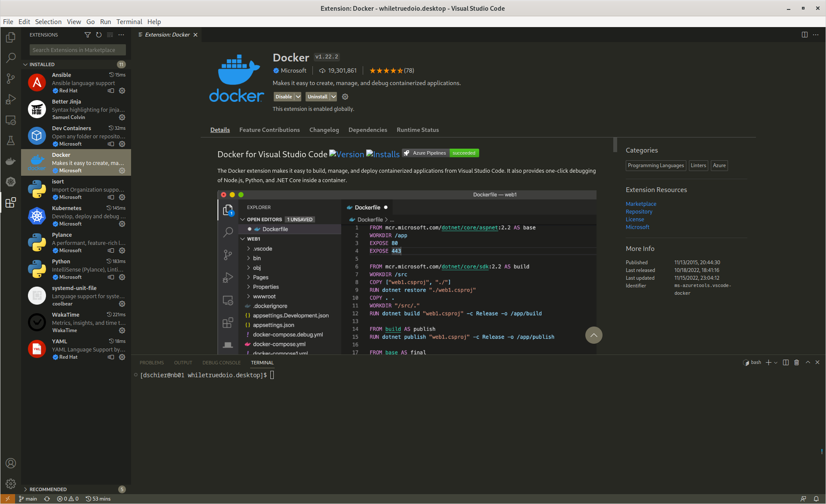Toggle remote sync icon for Pylance extension

[111, 250]
